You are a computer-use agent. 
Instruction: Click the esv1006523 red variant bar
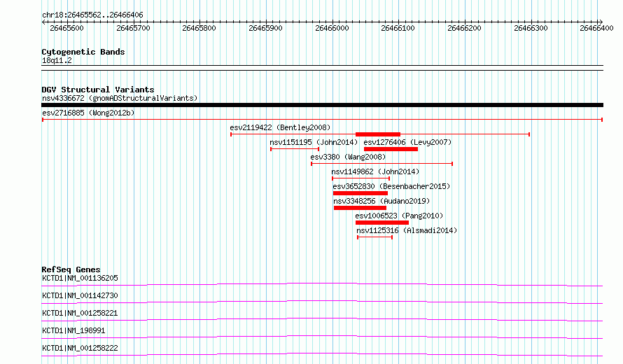(382, 223)
